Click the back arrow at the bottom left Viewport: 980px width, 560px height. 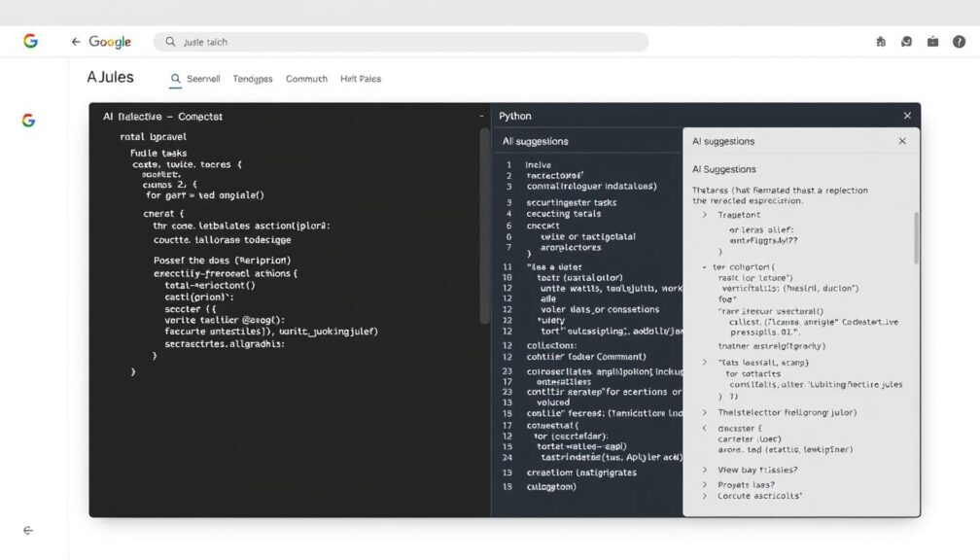pyautogui.click(x=28, y=532)
